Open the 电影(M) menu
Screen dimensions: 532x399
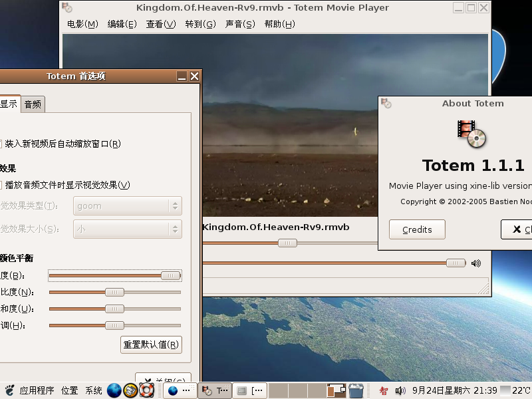point(82,24)
